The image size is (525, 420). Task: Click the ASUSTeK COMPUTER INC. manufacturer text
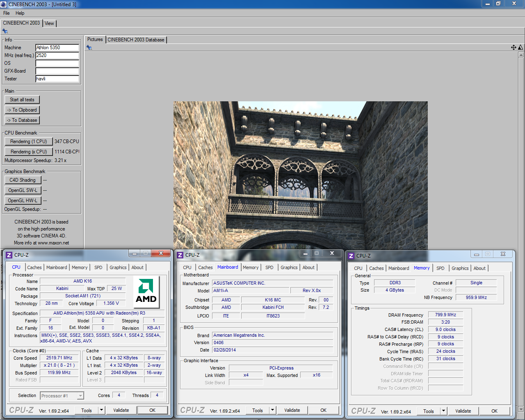(239, 283)
